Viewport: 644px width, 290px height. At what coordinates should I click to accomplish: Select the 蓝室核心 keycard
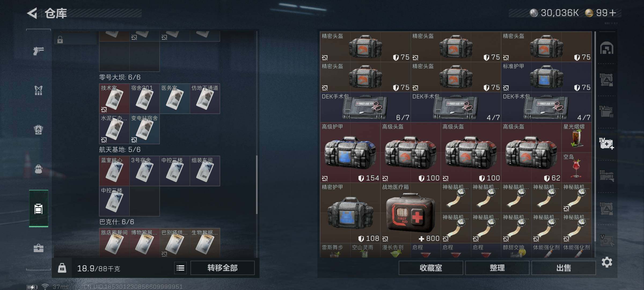click(114, 171)
